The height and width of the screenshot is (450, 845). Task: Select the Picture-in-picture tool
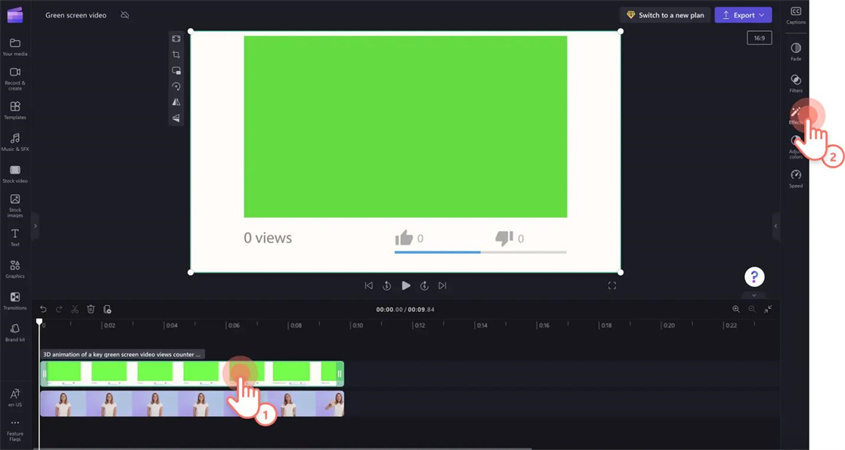coord(176,71)
